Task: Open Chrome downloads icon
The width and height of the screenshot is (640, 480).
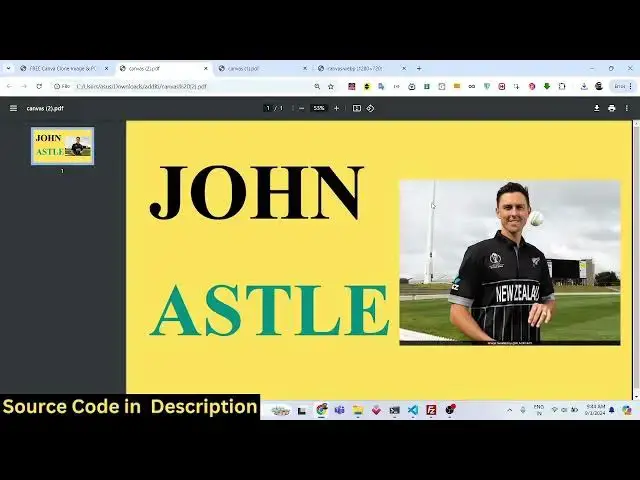Action: [x=584, y=86]
